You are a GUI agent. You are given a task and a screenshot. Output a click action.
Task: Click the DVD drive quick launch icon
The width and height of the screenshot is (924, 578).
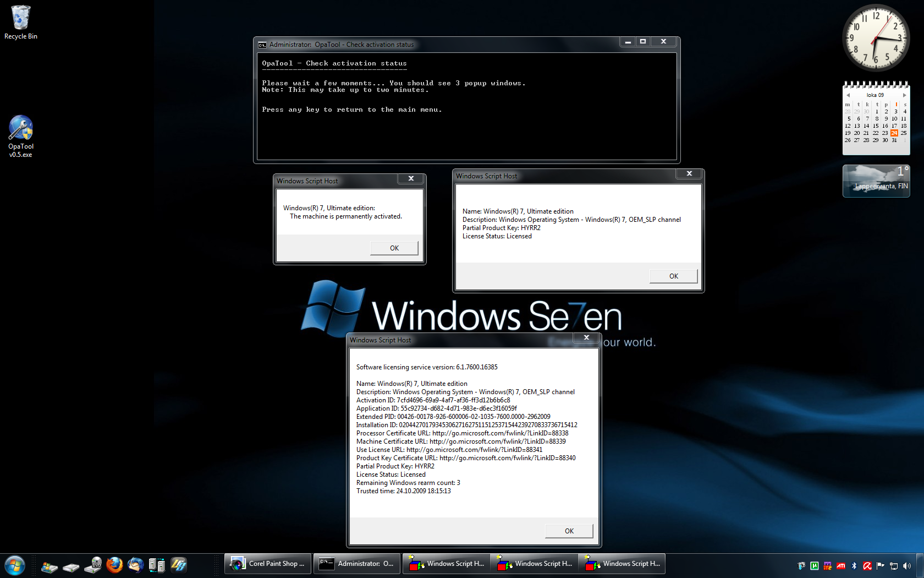pyautogui.click(x=93, y=565)
